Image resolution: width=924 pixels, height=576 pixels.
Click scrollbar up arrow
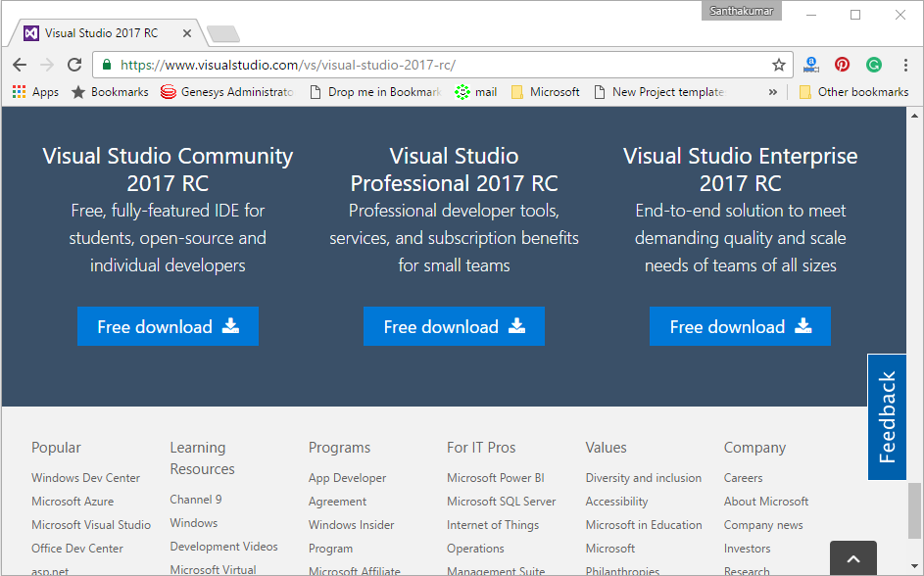(x=914, y=116)
